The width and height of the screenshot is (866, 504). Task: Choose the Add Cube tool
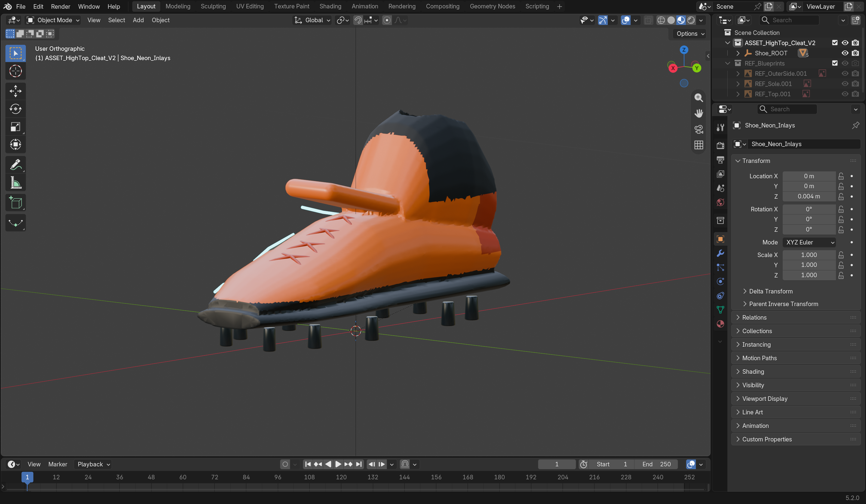coord(15,203)
